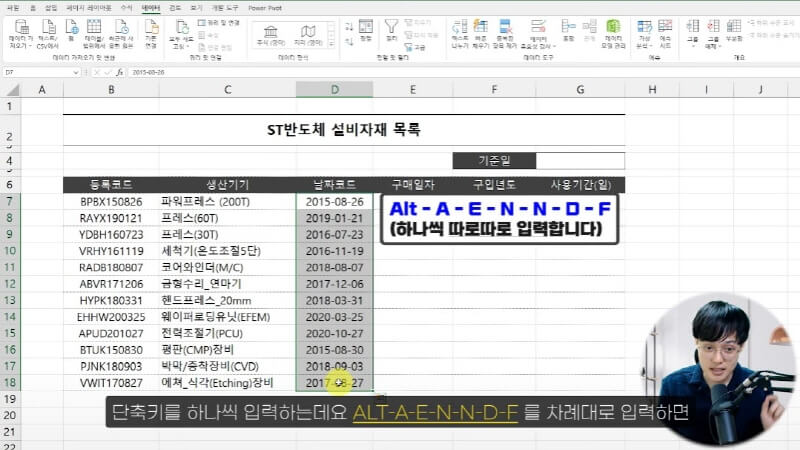
Task: Open Existing Connections
Action: [151, 34]
